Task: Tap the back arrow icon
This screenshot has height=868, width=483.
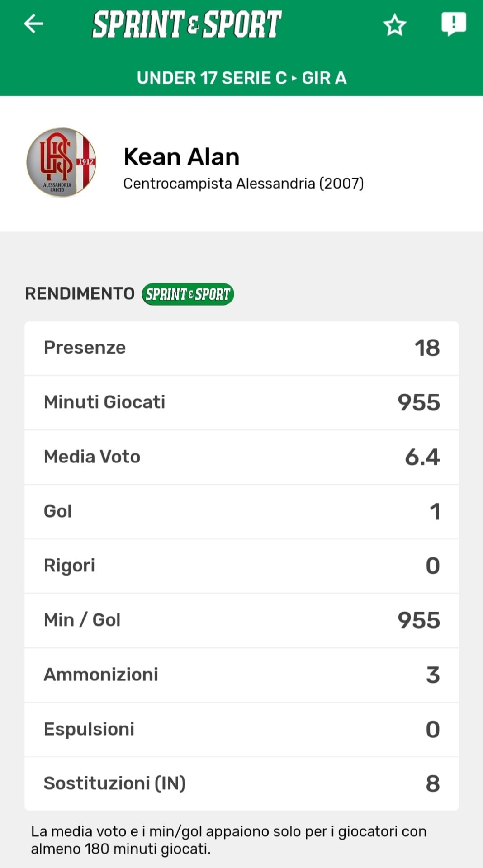Action: (34, 24)
